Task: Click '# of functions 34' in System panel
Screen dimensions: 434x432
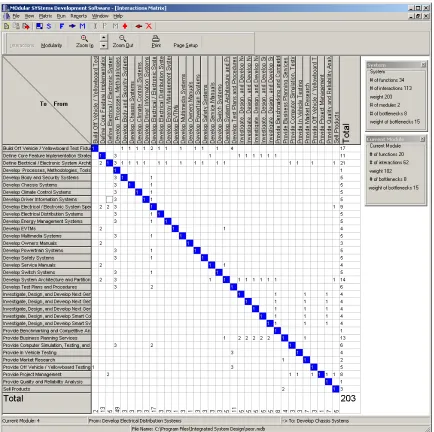Action: [x=387, y=80]
